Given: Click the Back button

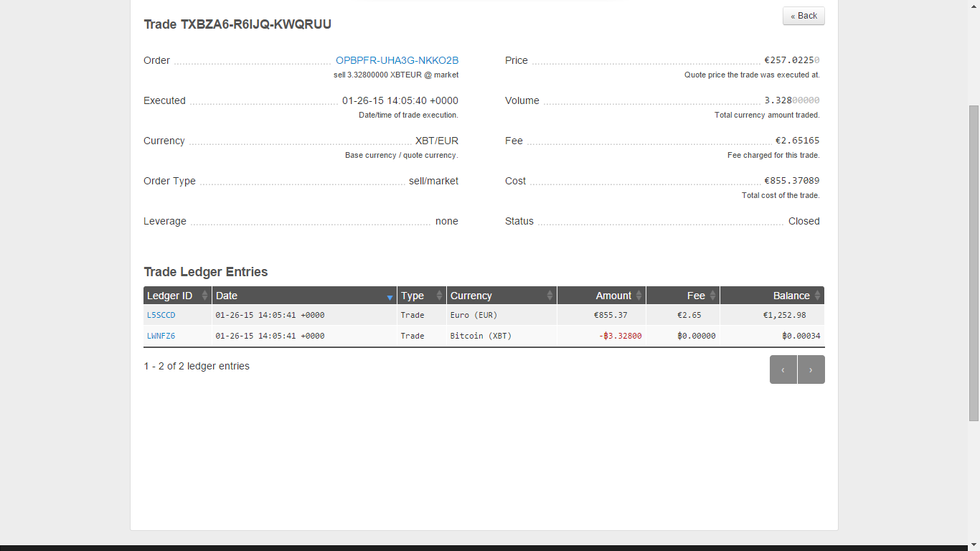Looking at the screenshot, I should (x=804, y=16).
